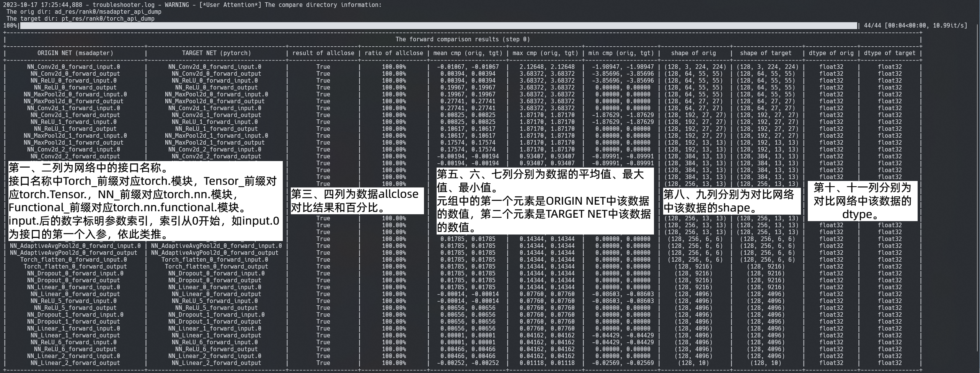Click the "max cmp (orig, tgt)" column header

[x=545, y=53]
